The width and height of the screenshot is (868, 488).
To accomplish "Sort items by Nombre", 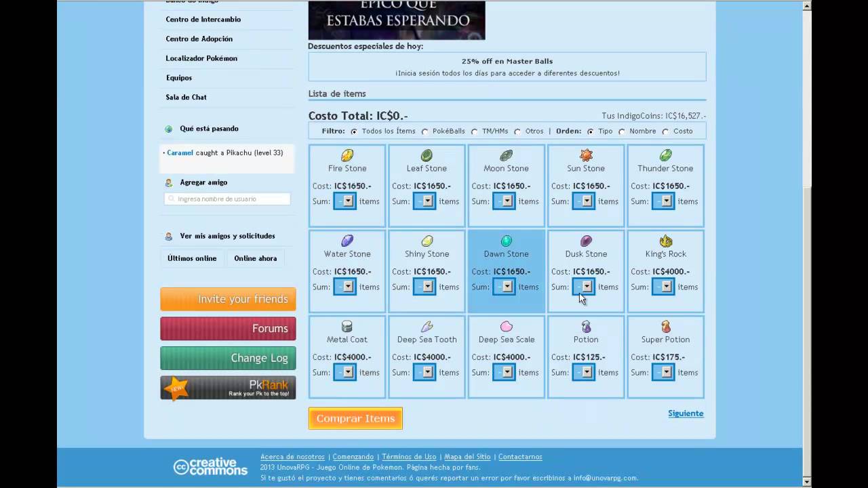I will point(622,131).
